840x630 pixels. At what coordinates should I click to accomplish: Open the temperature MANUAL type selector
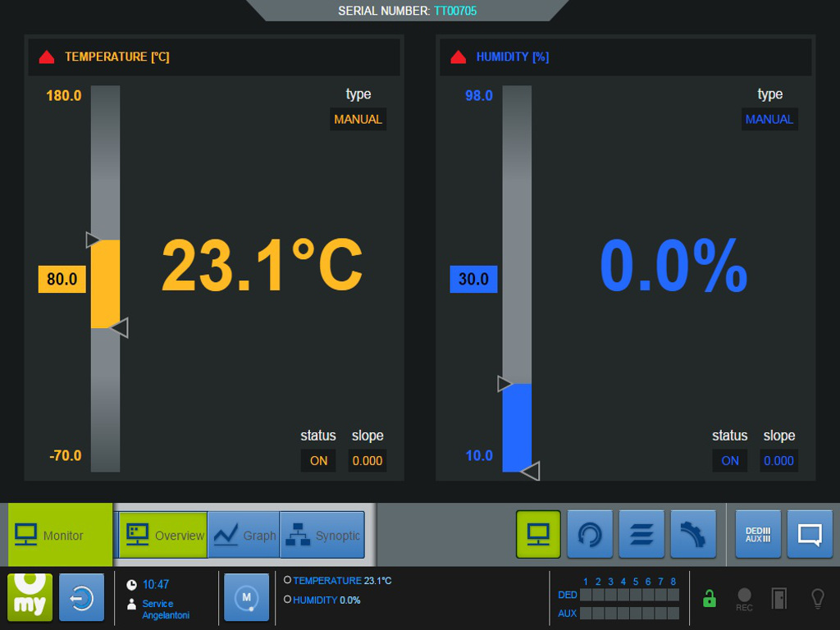point(358,119)
